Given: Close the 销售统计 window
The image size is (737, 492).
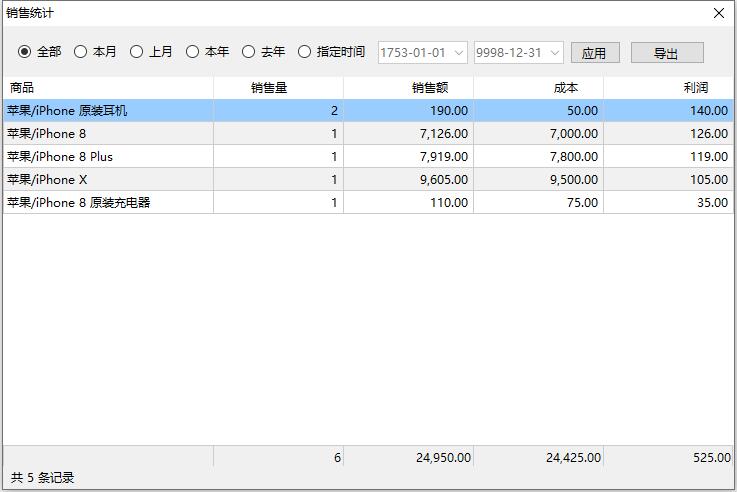Looking at the screenshot, I should tap(719, 13).
